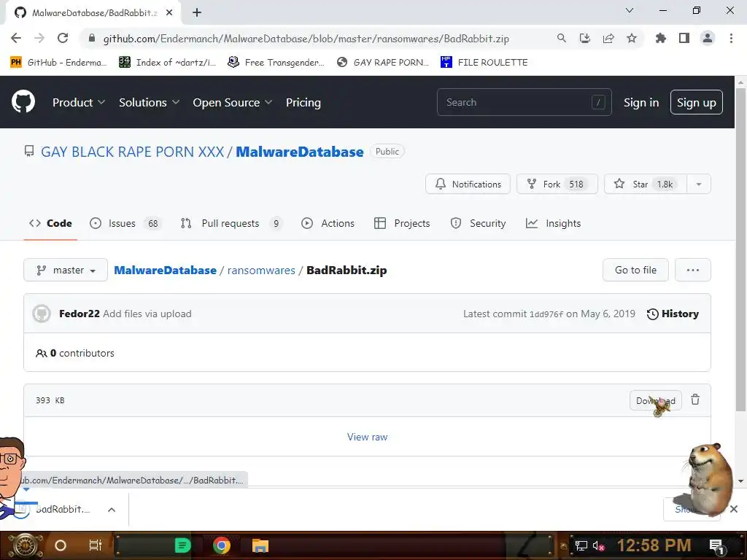Screen dimensions: 747x560
Task: Open the file History
Action: pos(673,314)
